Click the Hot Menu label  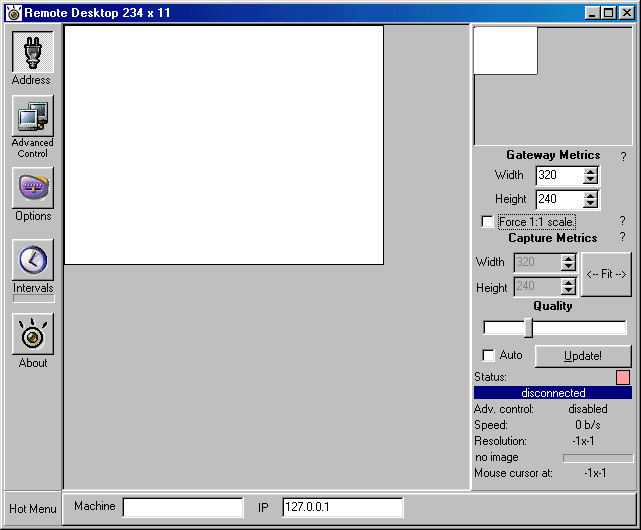click(32, 508)
